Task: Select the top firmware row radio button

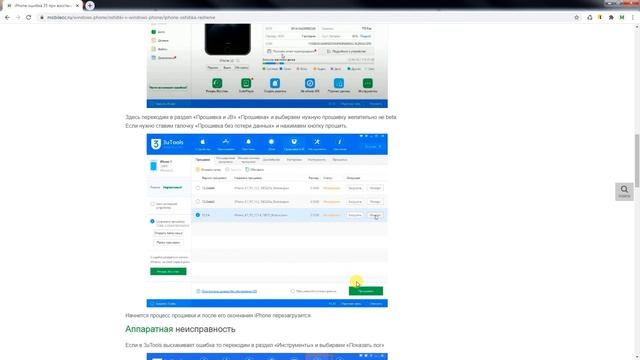Action: point(198,188)
